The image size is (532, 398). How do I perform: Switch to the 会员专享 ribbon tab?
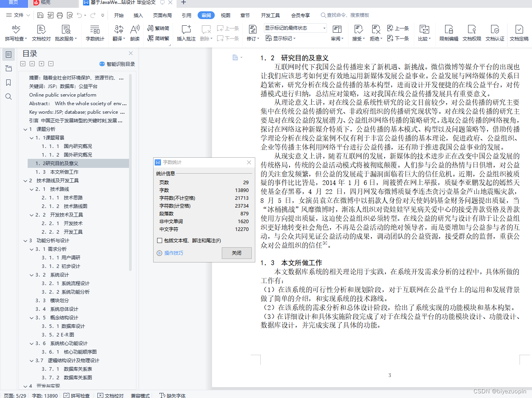tap(300, 15)
